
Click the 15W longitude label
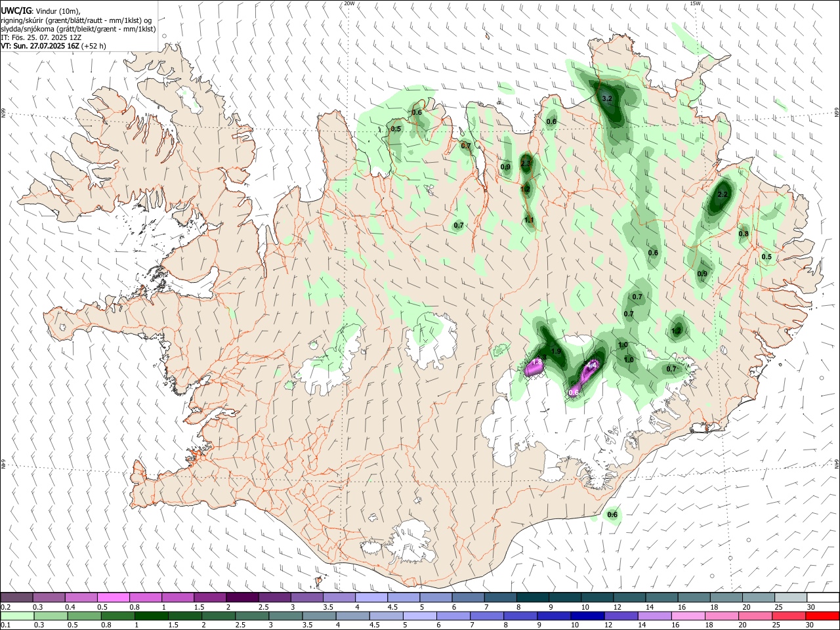695,3
